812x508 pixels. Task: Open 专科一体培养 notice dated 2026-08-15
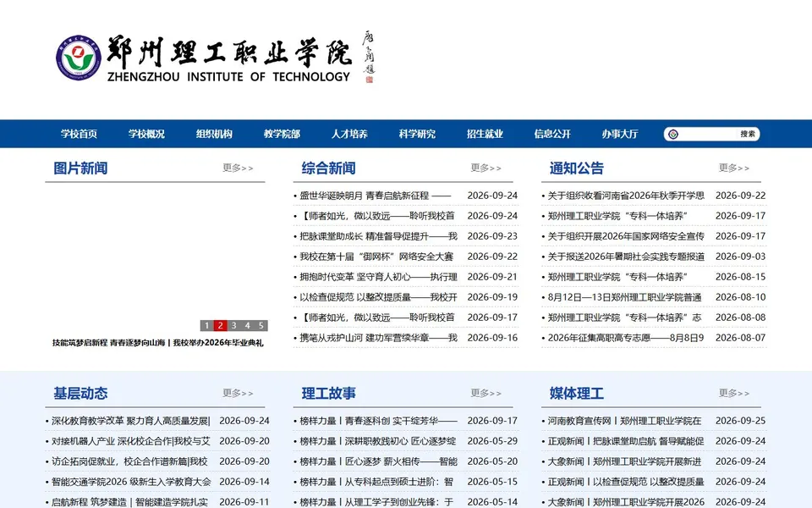(617, 277)
